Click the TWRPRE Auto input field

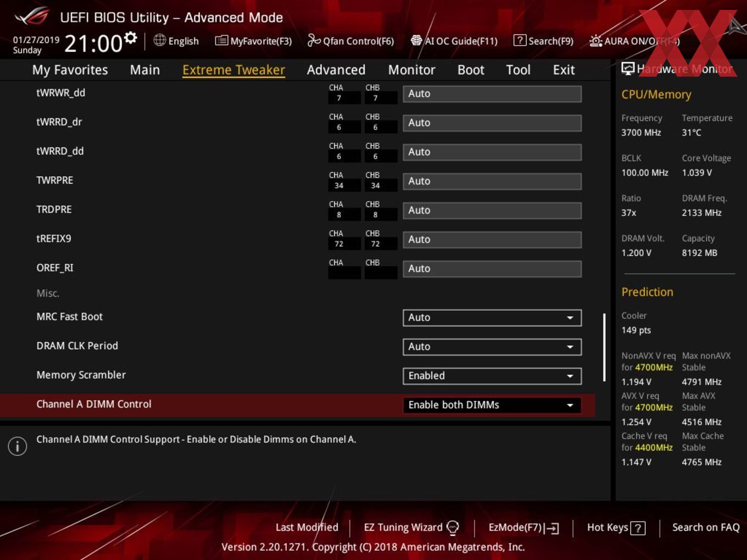pos(492,181)
